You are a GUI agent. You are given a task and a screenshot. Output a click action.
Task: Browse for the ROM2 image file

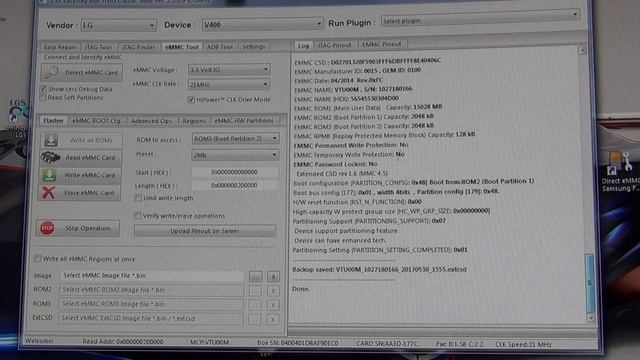[x=255, y=291]
